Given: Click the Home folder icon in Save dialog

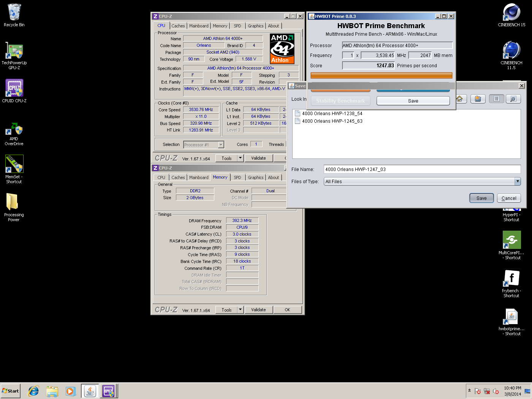Looking at the screenshot, I should 459,99.
